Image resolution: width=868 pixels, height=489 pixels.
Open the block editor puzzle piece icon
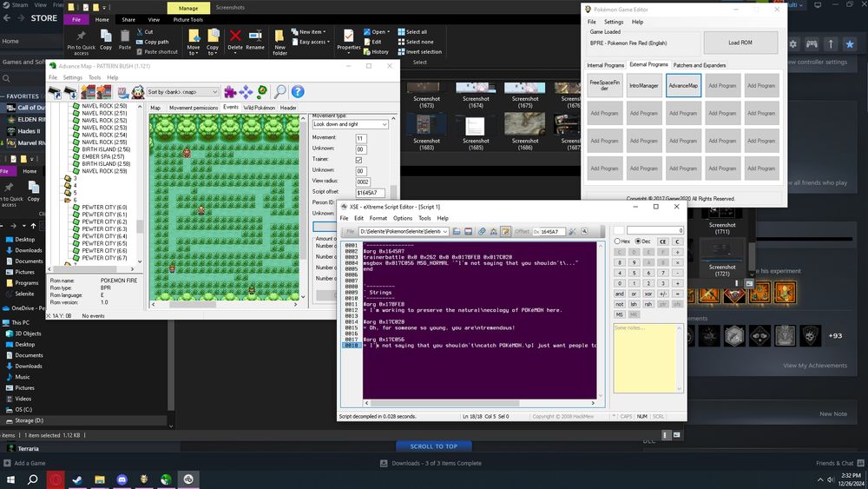click(230, 91)
